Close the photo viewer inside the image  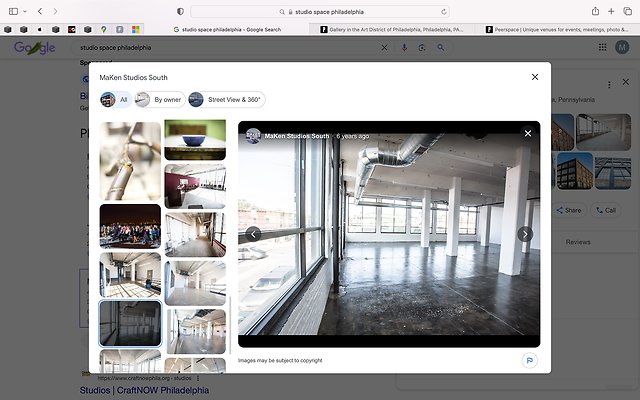(x=528, y=133)
